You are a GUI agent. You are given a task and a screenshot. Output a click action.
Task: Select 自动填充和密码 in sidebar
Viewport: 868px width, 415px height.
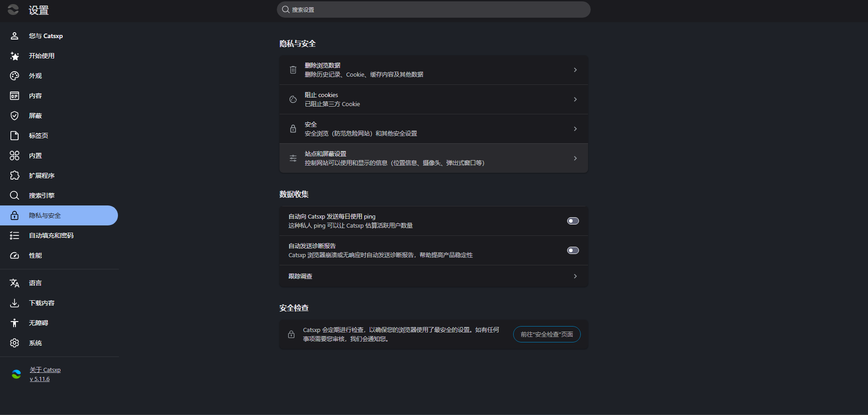pos(51,235)
